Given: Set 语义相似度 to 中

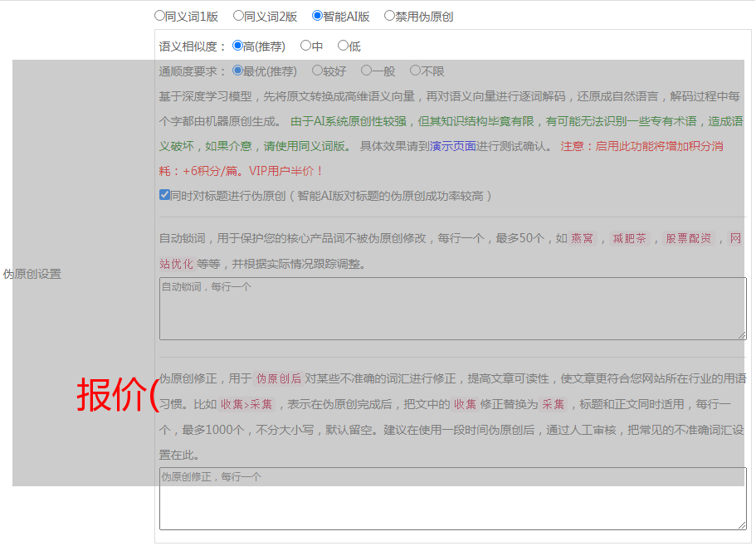Looking at the screenshot, I should click(305, 46).
